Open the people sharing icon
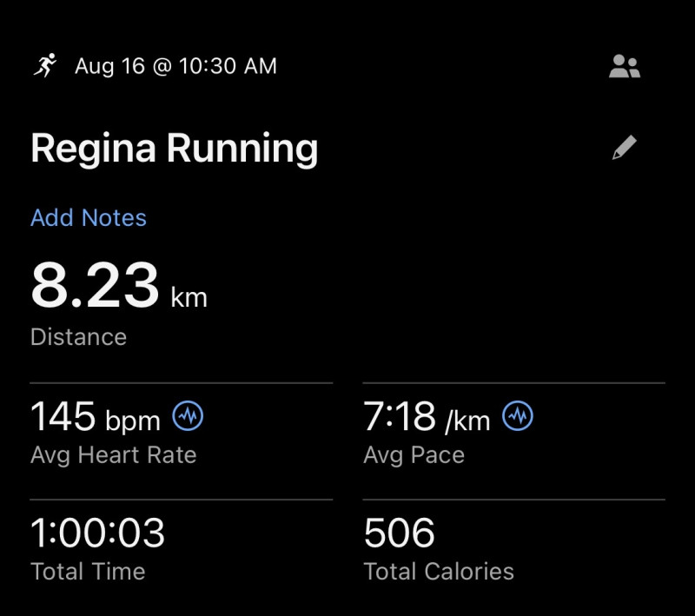The image size is (695, 616). (x=624, y=67)
